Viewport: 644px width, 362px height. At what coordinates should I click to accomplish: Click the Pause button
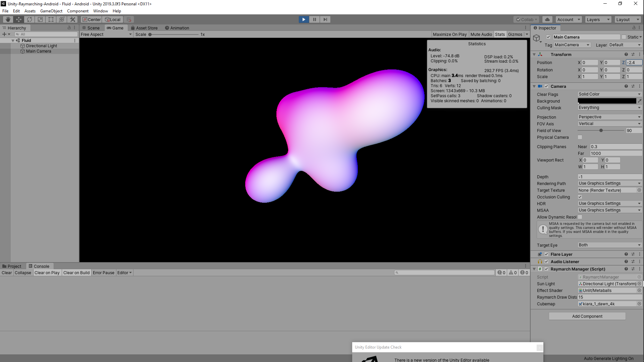[314, 19]
